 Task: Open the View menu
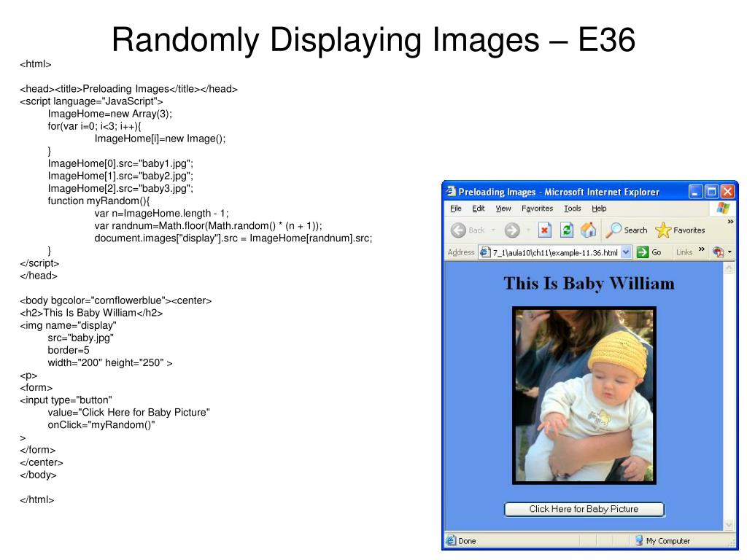[x=503, y=208]
